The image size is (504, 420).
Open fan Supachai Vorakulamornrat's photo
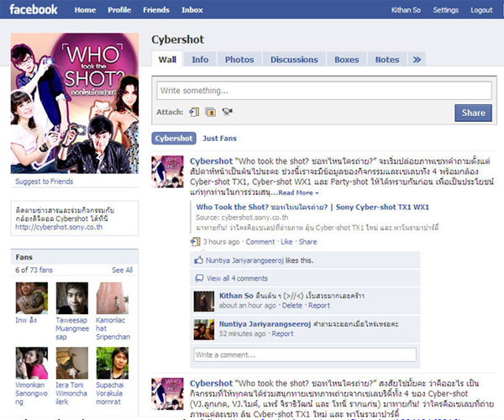pyautogui.click(x=113, y=363)
